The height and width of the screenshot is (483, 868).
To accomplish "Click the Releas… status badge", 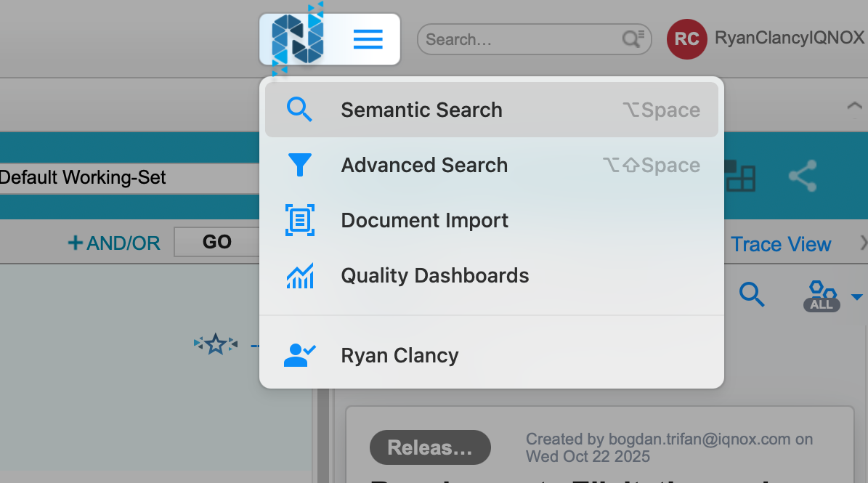I will click(x=430, y=447).
